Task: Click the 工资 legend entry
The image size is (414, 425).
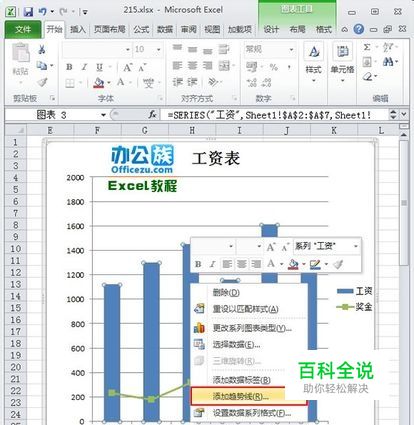Action: click(355, 291)
